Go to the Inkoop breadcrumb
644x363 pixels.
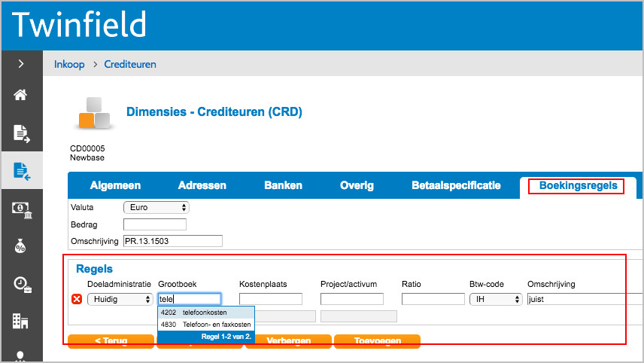pos(69,64)
